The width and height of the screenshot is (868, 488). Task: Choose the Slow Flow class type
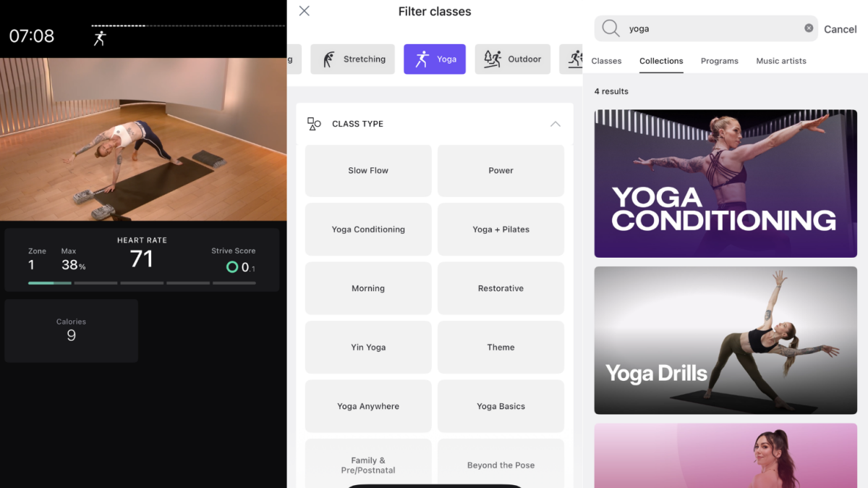click(x=368, y=171)
